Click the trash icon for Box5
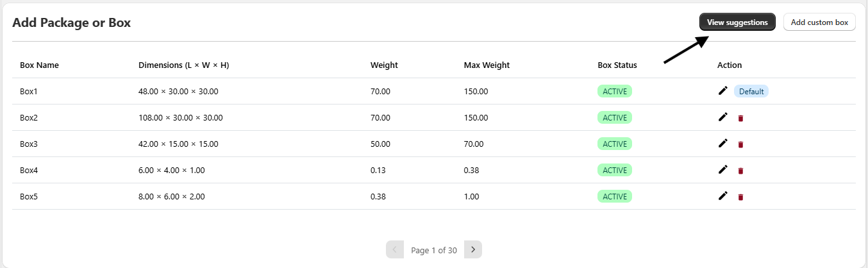The height and width of the screenshot is (268, 868). tap(740, 197)
